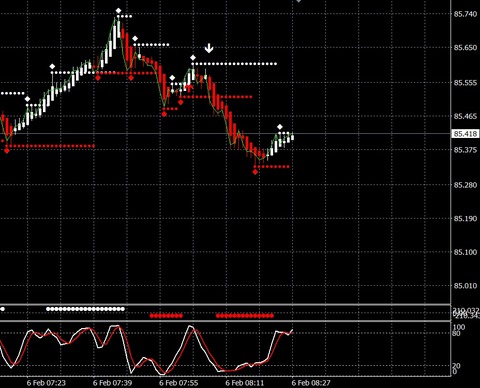Click the 6 Feb 07:39 time label
Viewport: 480px width, 388px height.
[112, 383]
